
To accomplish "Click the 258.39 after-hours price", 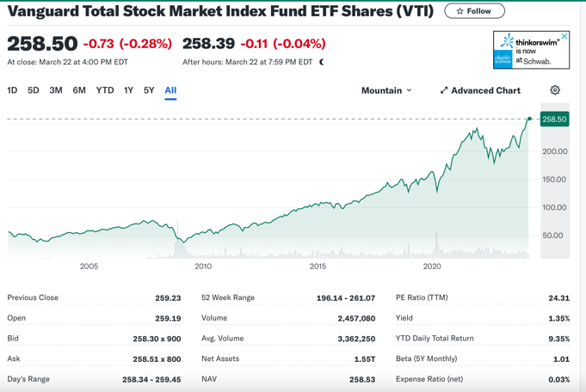I will point(208,44).
